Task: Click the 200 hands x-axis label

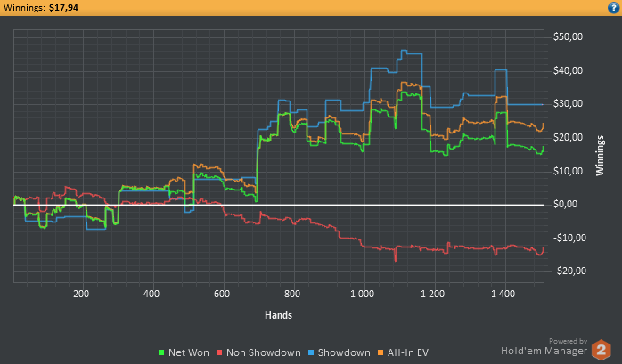Action: (81, 294)
